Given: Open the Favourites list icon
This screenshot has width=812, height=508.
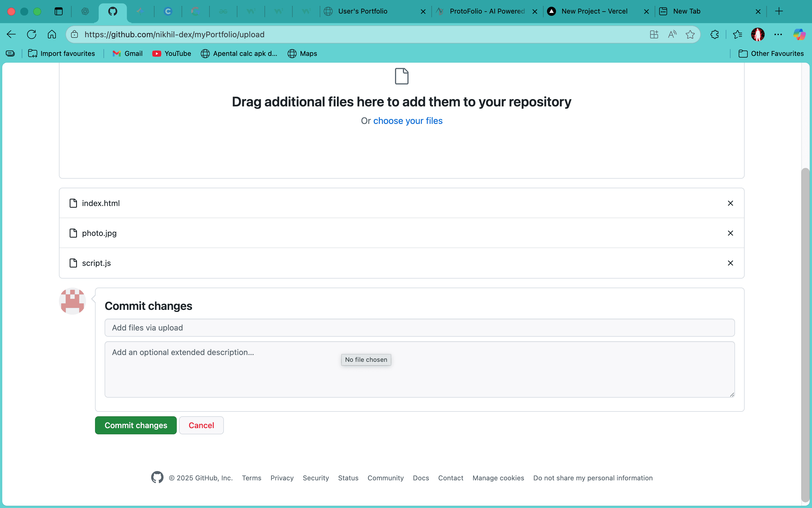Looking at the screenshot, I should coord(738,34).
